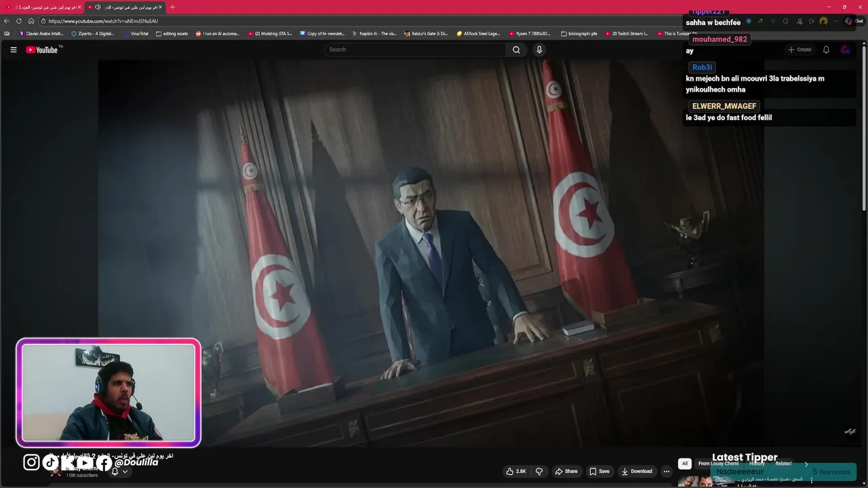This screenshot has height=488, width=868.
Task: Like the video with 2.8K likes
Action: click(x=516, y=471)
